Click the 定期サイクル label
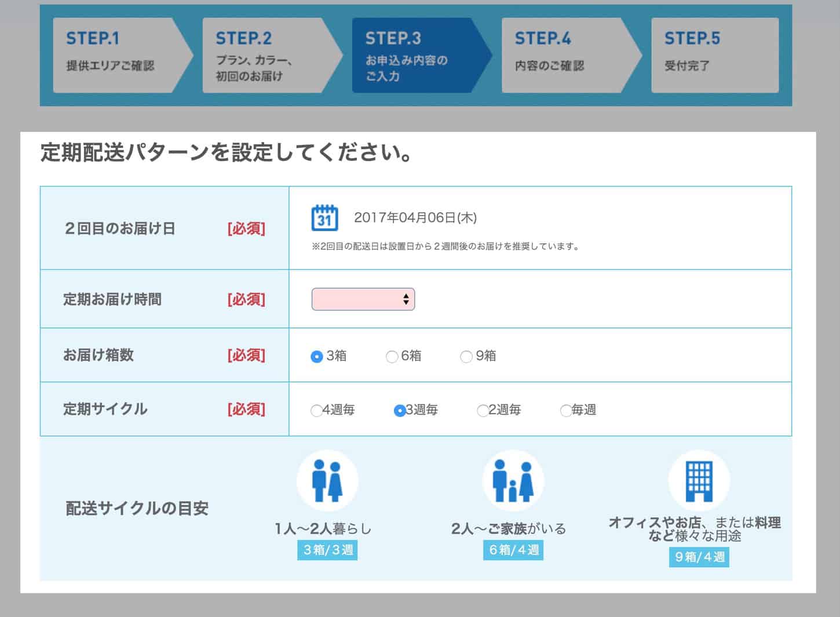The image size is (840, 617). tap(105, 409)
